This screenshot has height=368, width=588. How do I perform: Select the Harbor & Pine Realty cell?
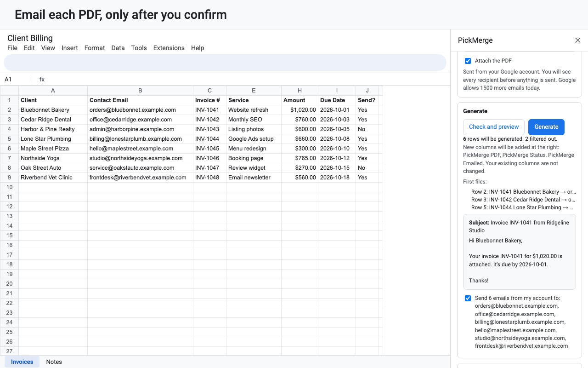53,129
